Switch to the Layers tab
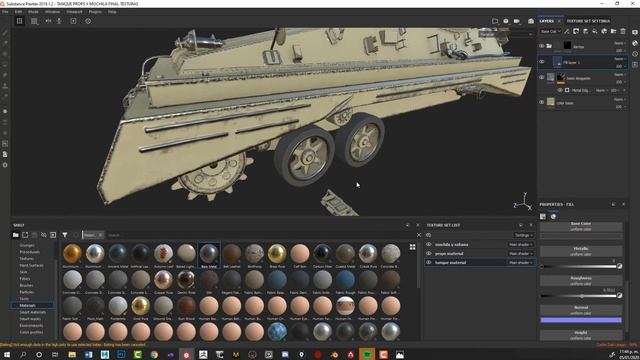This screenshot has height=360, width=640. [x=547, y=21]
